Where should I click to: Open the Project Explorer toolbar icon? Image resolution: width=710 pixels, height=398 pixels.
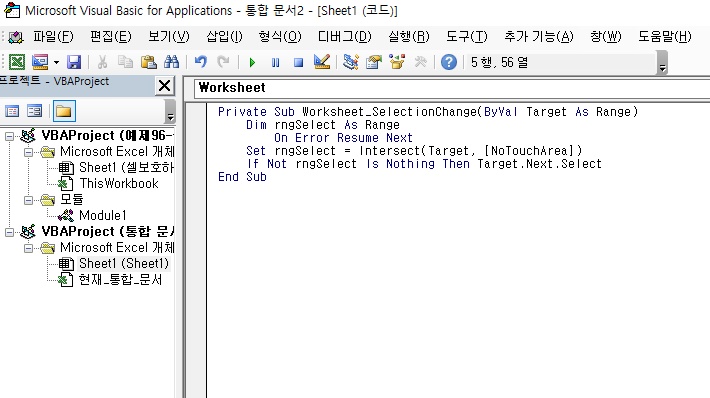coord(351,62)
